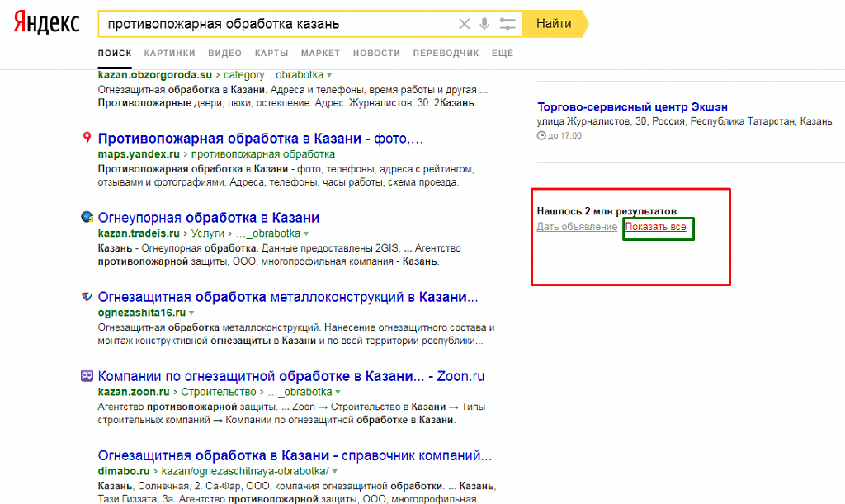Expand the Ещё menu
This screenshot has height=504, width=845.
[x=503, y=54]
